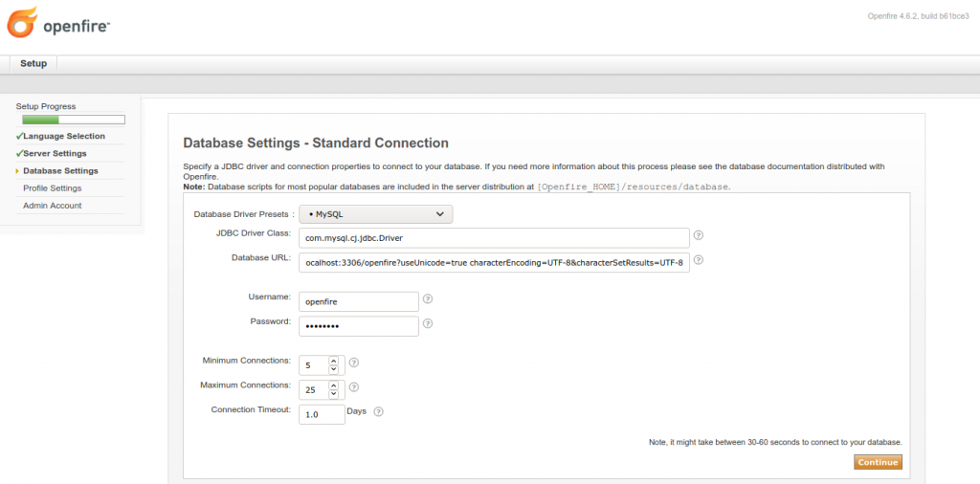Open Admin Account in sidebar
The width and height of the screenshot is (980, 484).
pos(53,206)
